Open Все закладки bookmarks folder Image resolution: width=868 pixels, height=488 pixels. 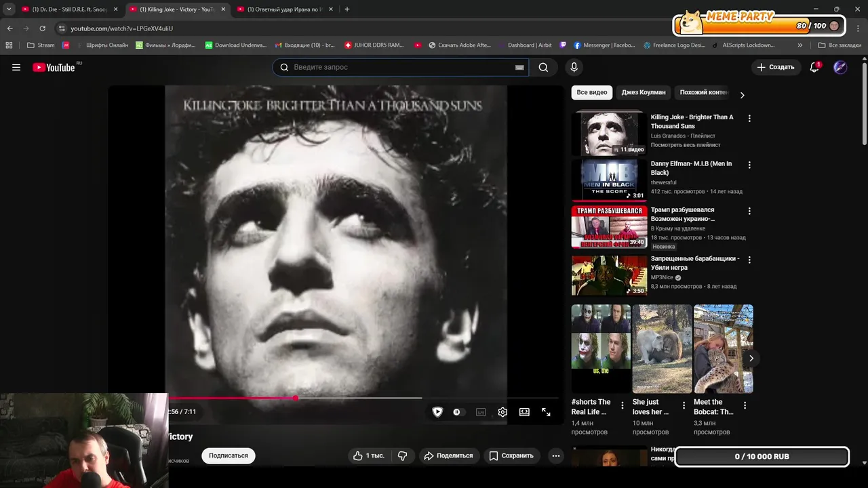840,45
